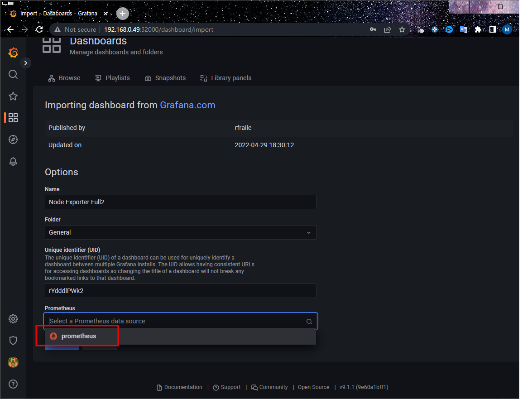Viewport: 532px width, 399px height.
Task: Follow the Grafana.com link
Action: click(187, 105)
